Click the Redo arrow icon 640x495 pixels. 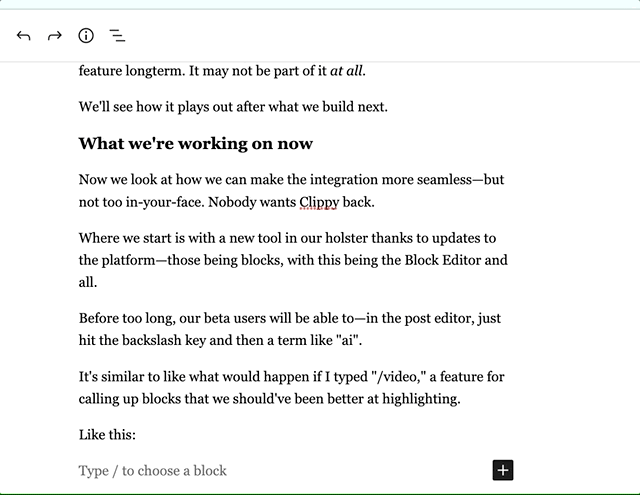55,36
